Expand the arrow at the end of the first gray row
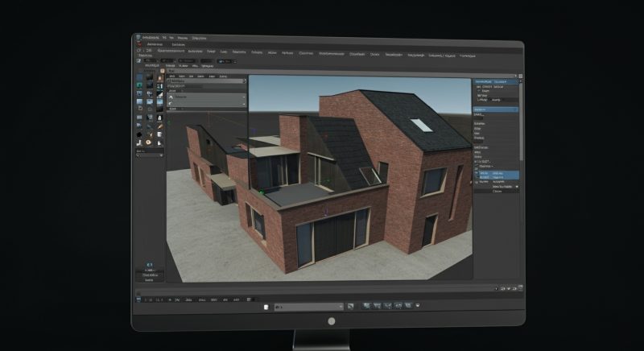 [244, 97]
